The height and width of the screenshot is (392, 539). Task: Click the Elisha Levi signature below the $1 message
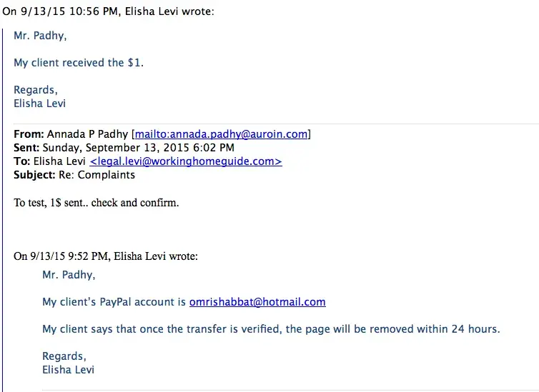click(40, 103)
